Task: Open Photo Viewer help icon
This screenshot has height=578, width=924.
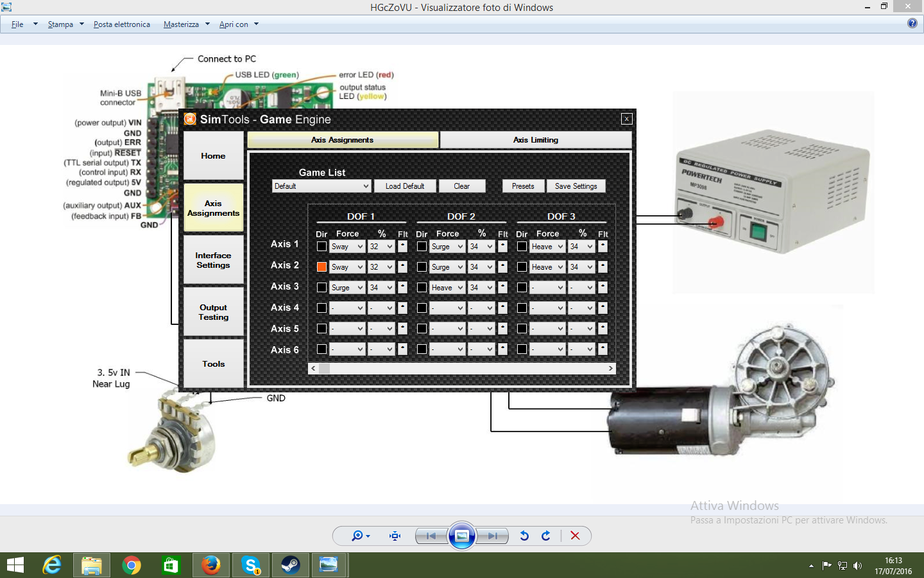Action: coord(912,23)
